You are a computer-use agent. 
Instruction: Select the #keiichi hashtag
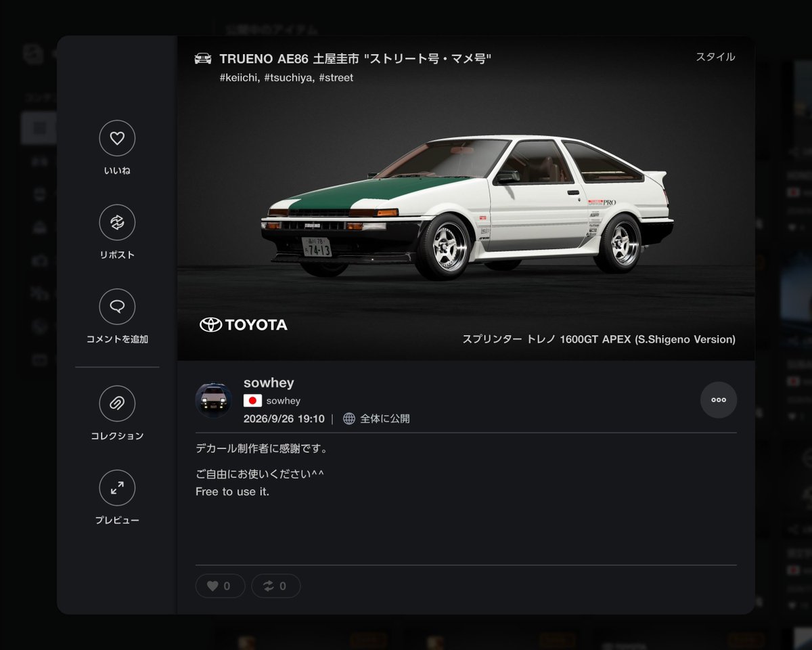[238, 78]
